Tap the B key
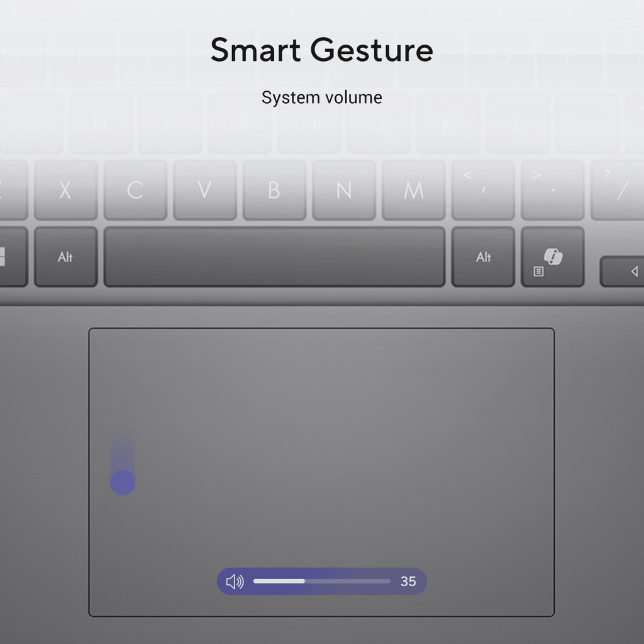 click(274, 190)
